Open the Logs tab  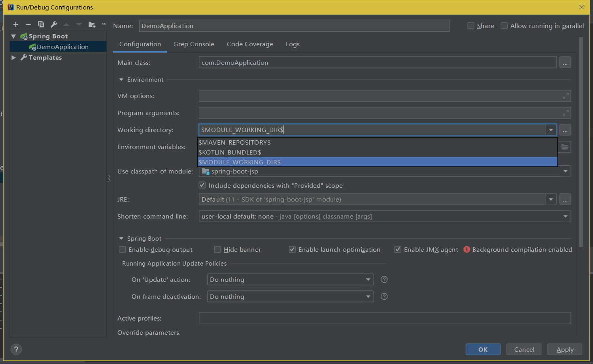pyautogui.click(x=293, y=44)
